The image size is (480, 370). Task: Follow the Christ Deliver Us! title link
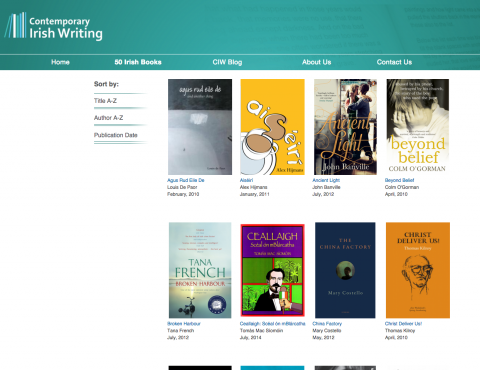pyautogui.click(x=403, y=324)
